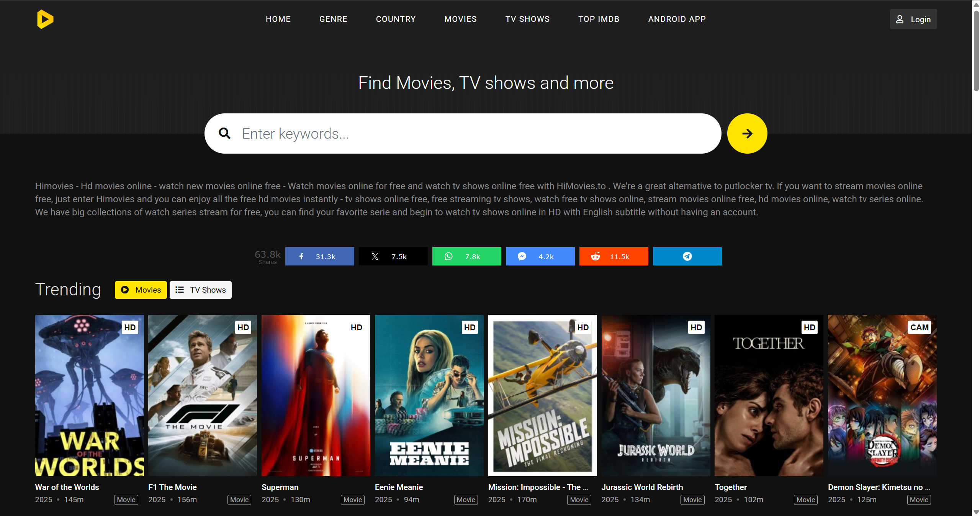Image resolution: width=980 pixels, height=516 pixels.
Task: Click the CAM badge on Demon Slayer
Action: click(x=919, y=328)
